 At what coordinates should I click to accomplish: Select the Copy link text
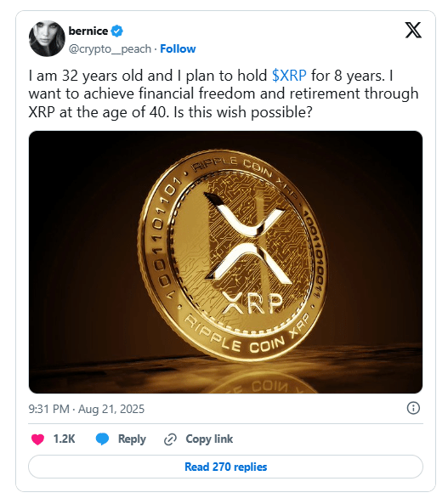[209, 439]
